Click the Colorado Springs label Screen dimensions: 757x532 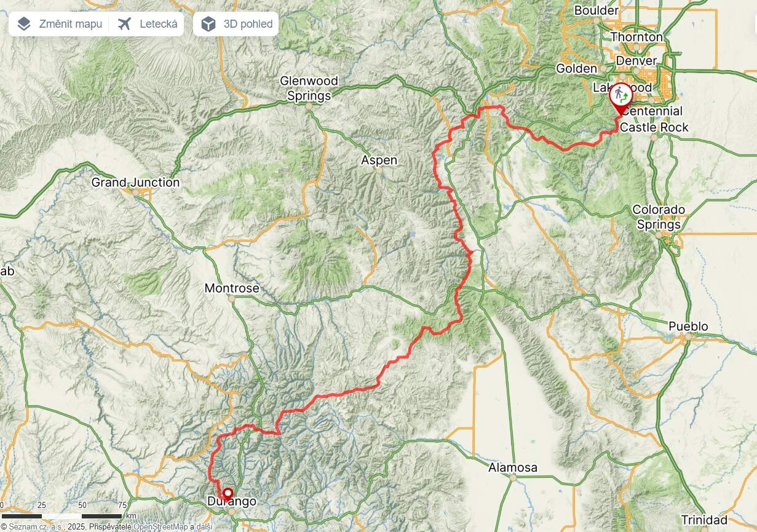pos(659,217)
